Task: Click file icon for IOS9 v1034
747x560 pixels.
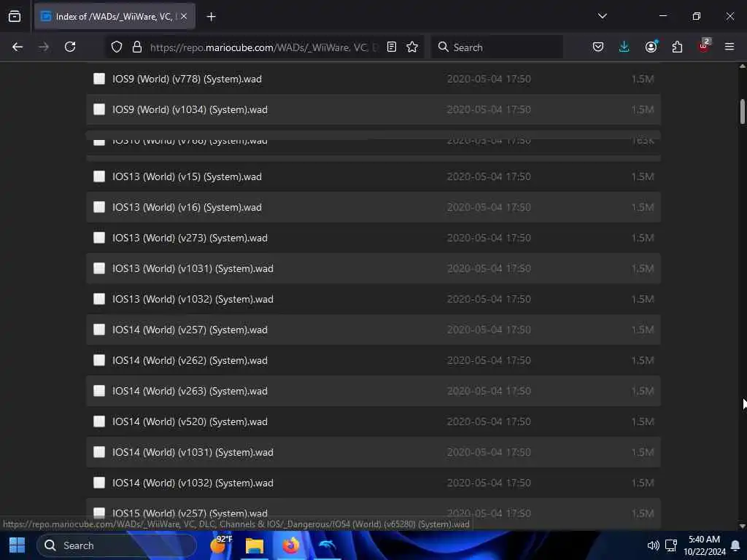Action: click(99, 109)
